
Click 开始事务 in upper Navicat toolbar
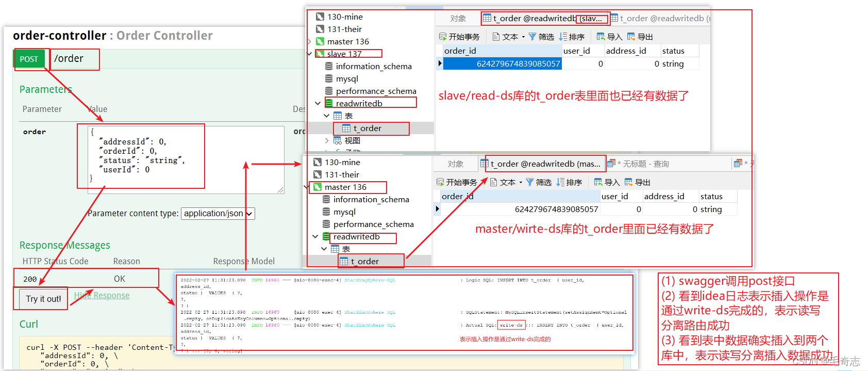459,37
